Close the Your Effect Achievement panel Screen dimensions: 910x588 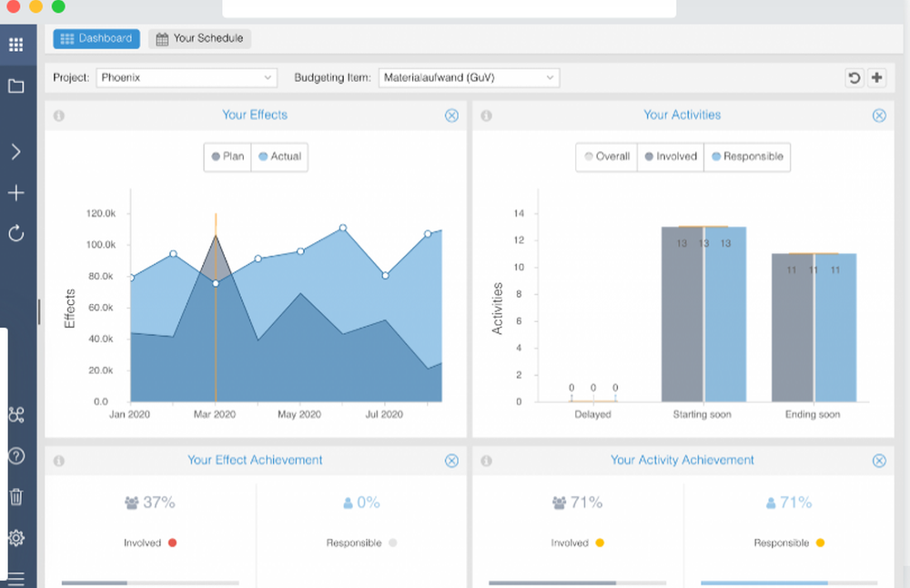(451, 461)
